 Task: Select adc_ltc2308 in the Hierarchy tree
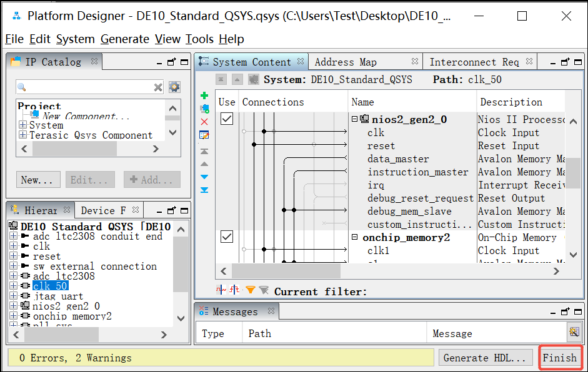64,276
